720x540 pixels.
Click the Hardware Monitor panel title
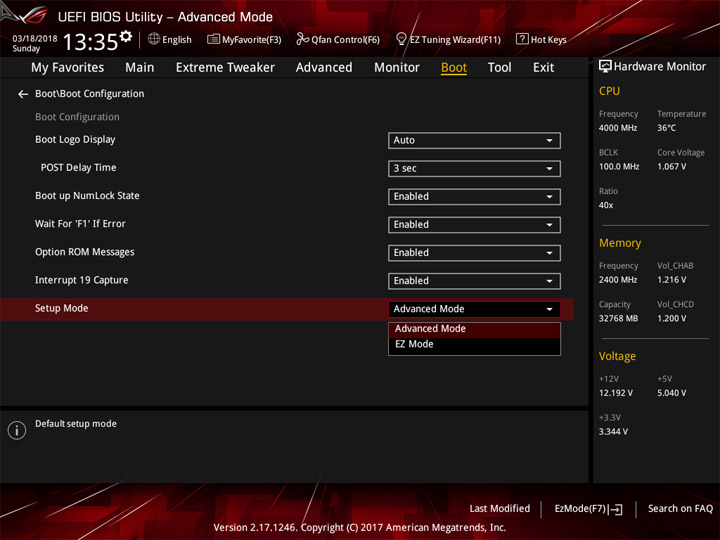pos(659,67)
